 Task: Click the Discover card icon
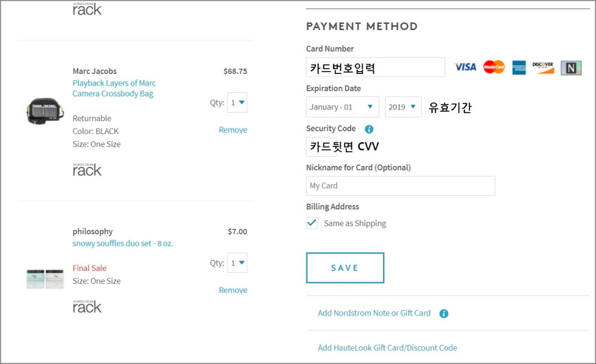543,67
